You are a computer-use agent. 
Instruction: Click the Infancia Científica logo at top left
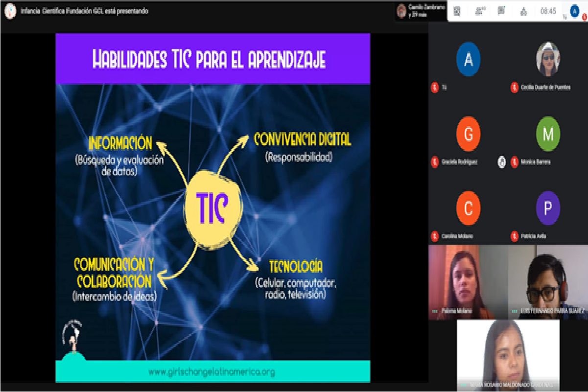point(9,11)
